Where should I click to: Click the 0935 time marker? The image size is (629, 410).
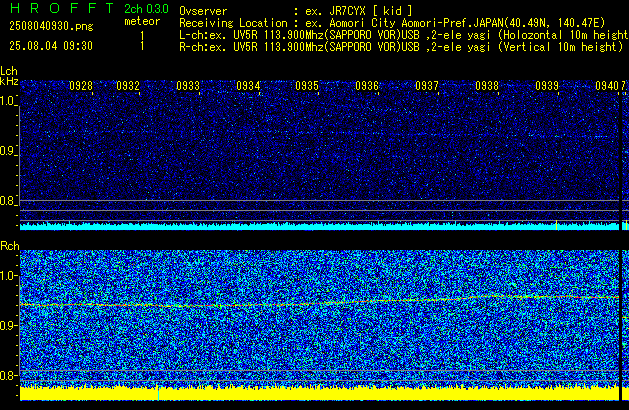[307, 86]
